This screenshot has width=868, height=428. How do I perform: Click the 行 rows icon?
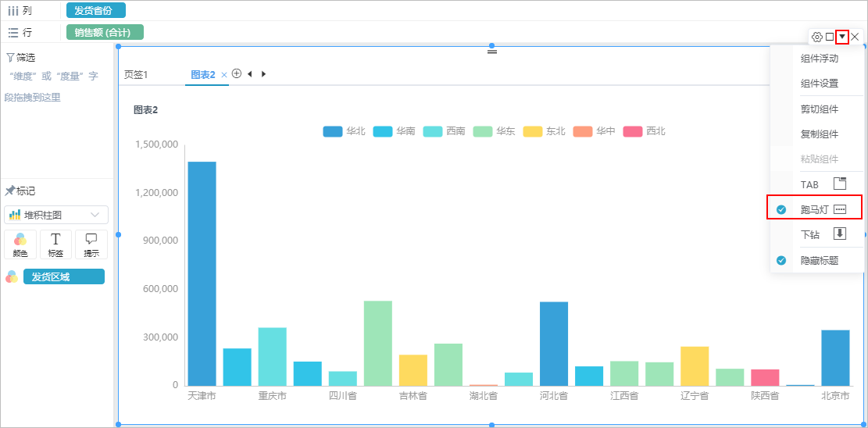click(13, 33)
